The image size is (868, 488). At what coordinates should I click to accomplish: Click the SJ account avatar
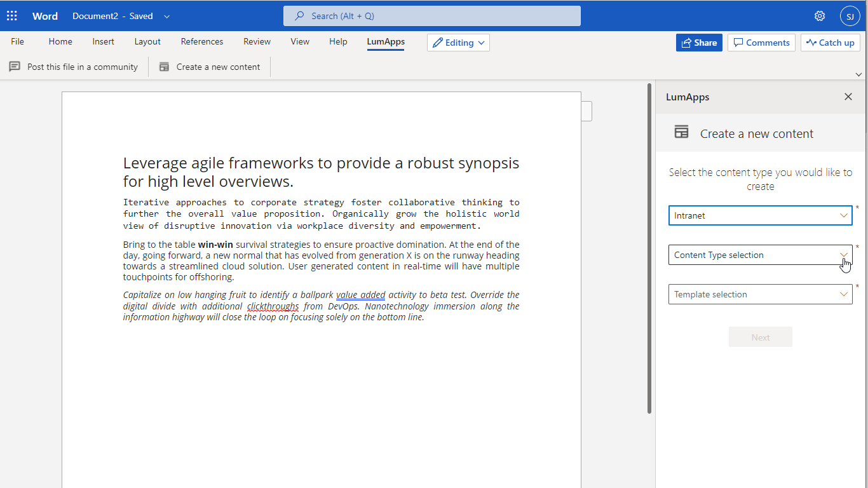click(x=850, y=16)
